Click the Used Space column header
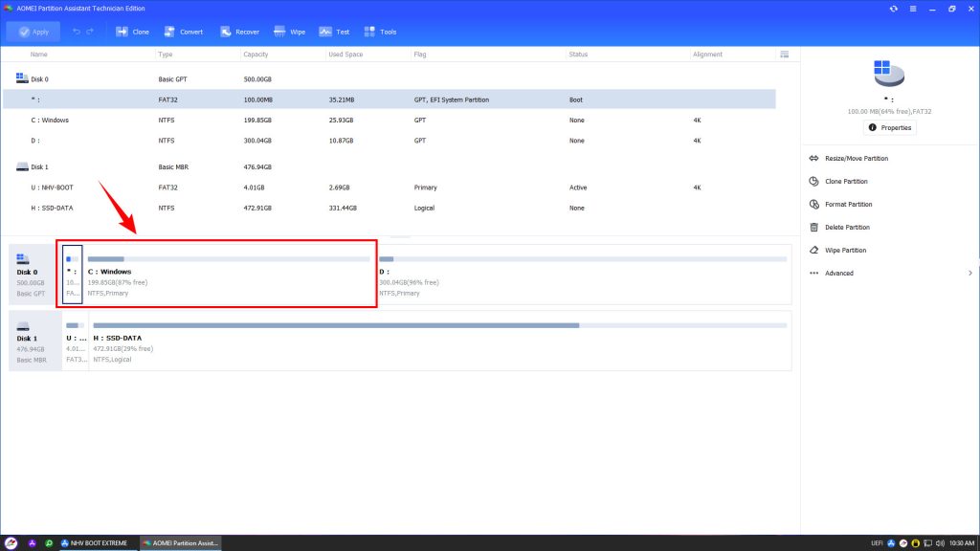 pyautogui.click(x=345, y=55)
